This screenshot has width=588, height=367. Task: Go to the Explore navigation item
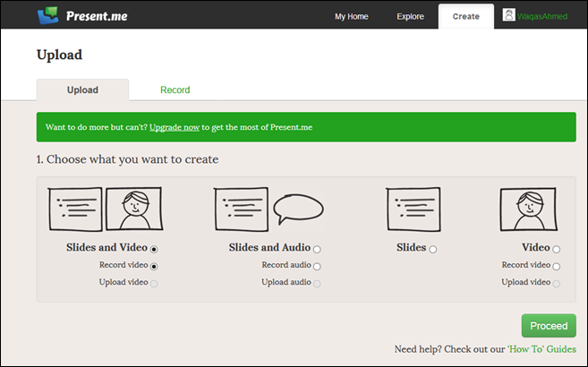tap(410, 16)
